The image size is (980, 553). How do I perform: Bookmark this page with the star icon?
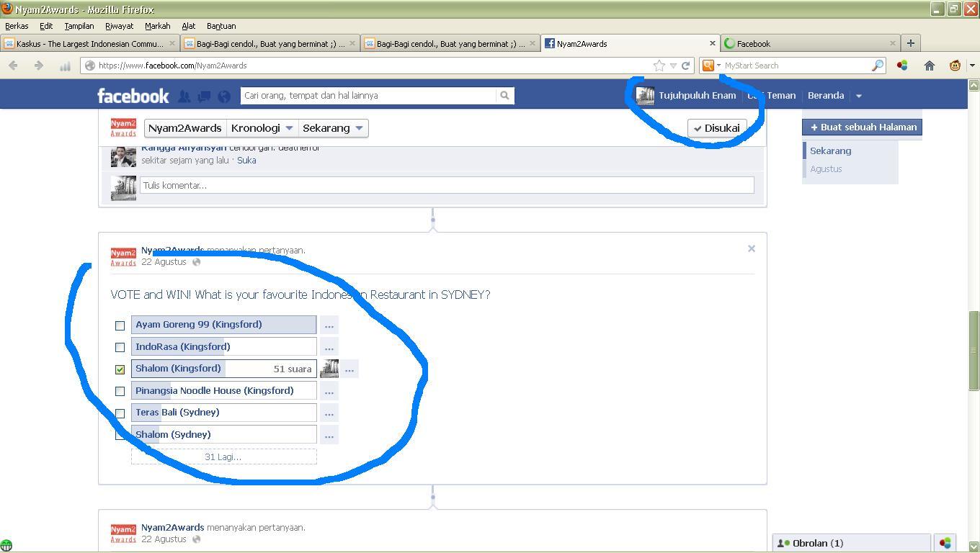click(659, 66)
